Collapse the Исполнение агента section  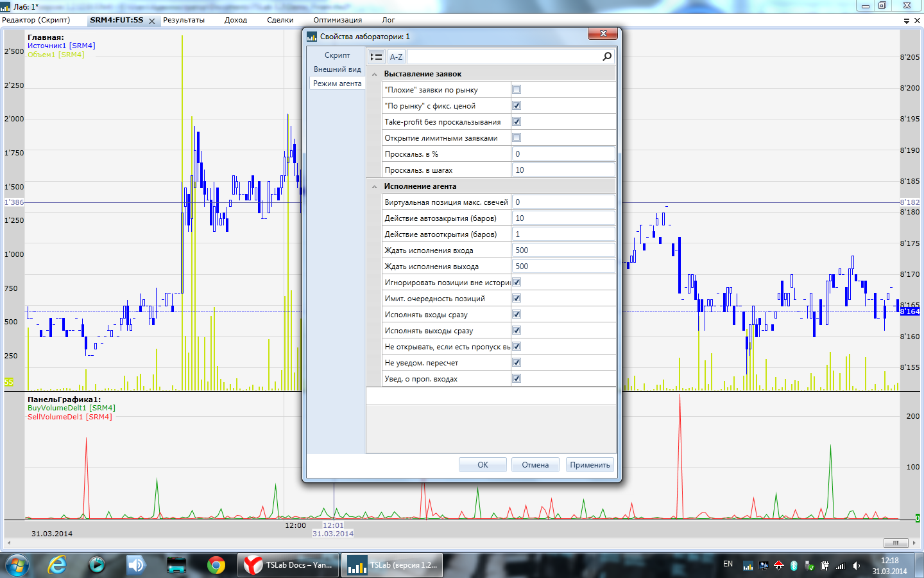click(x=375, y=187)
